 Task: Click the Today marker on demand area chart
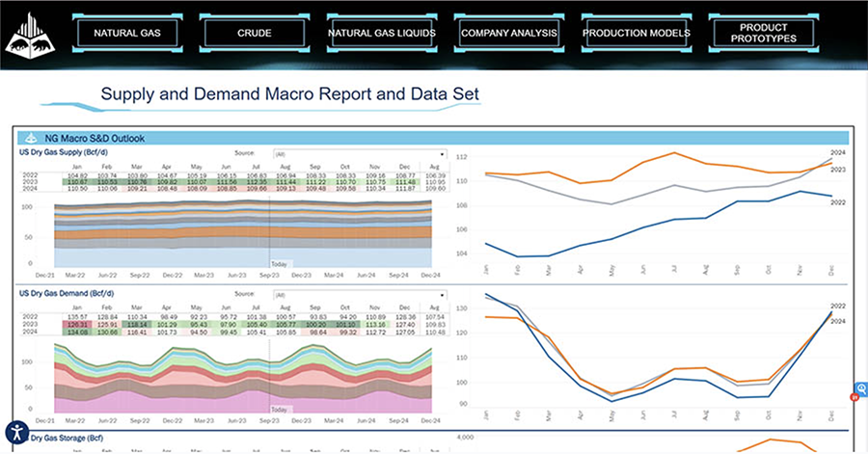point(280,410)
